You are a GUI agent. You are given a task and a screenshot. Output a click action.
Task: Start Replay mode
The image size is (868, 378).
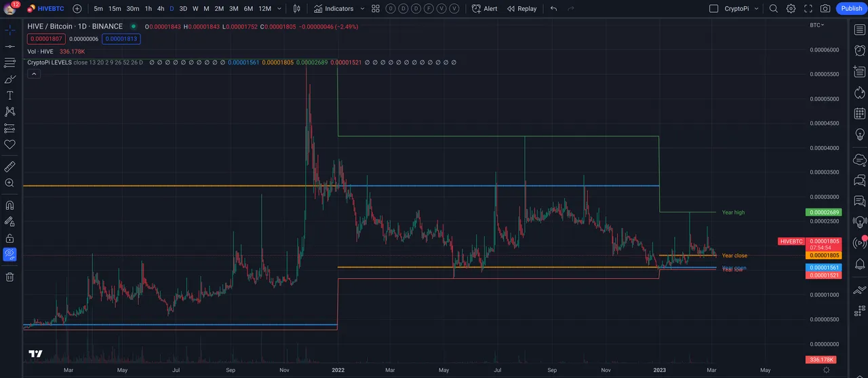point(521,9)
